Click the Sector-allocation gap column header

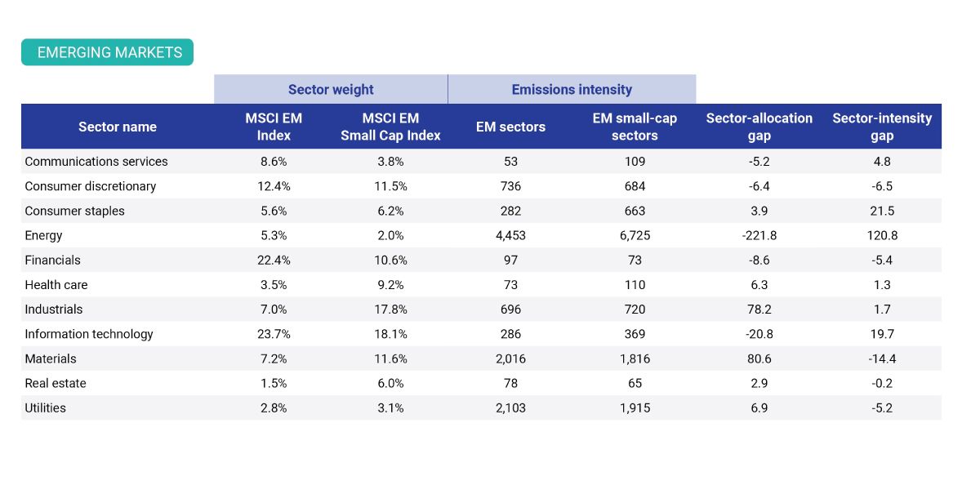pos(759,127)
